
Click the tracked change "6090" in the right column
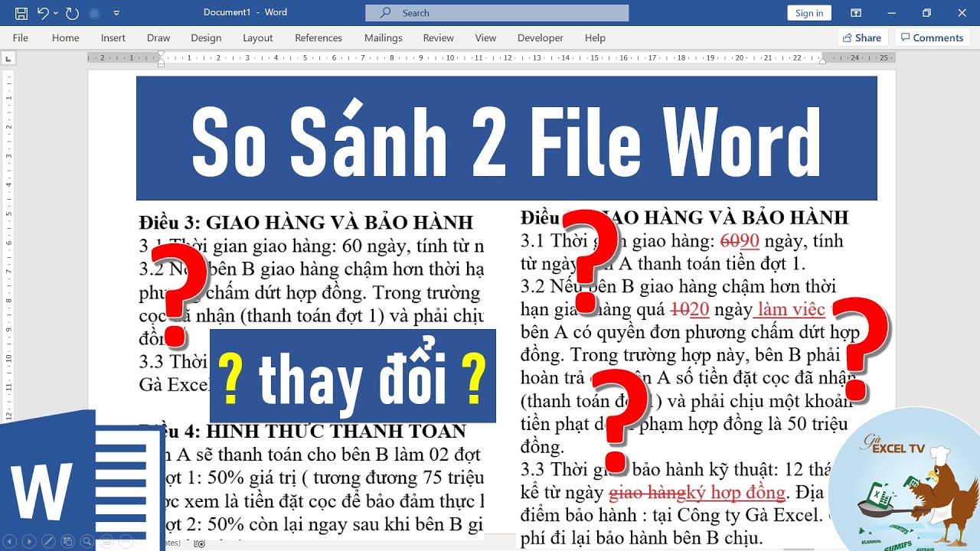point(740,241)
